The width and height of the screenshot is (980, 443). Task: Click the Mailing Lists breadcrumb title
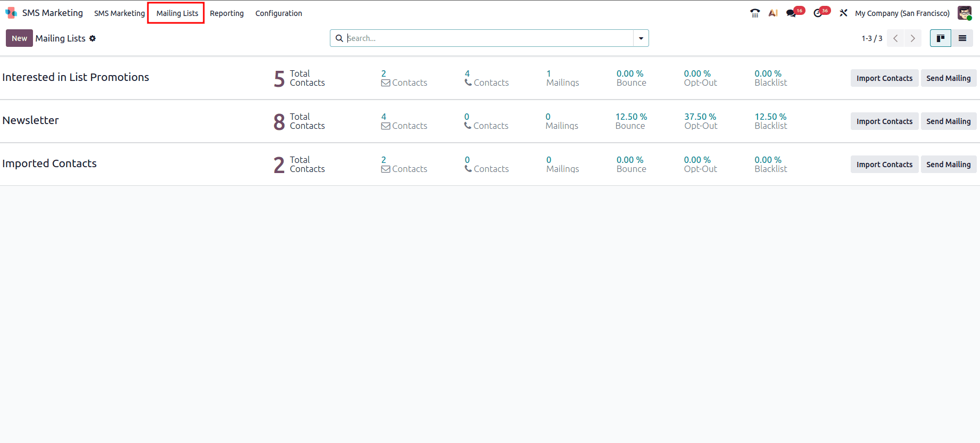point(60,38)
